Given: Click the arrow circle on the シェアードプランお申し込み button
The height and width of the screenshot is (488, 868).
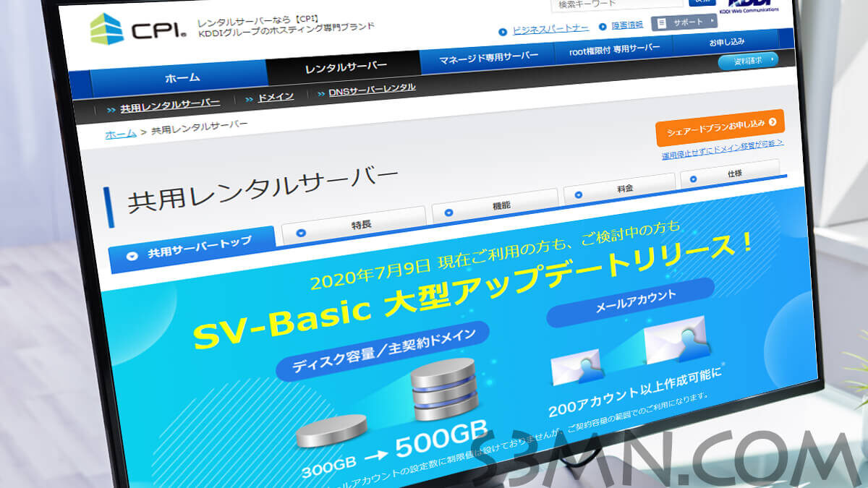Looking at the screenshot, I should [773, 122].
